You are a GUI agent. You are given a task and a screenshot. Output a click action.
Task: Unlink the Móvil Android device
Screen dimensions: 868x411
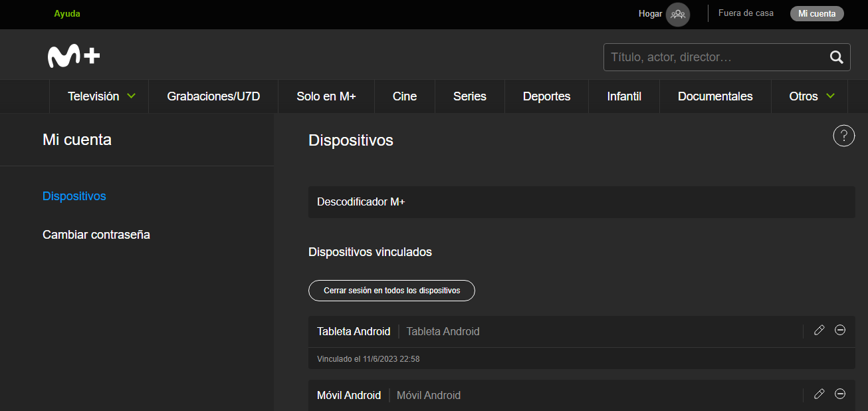(840, 394)
